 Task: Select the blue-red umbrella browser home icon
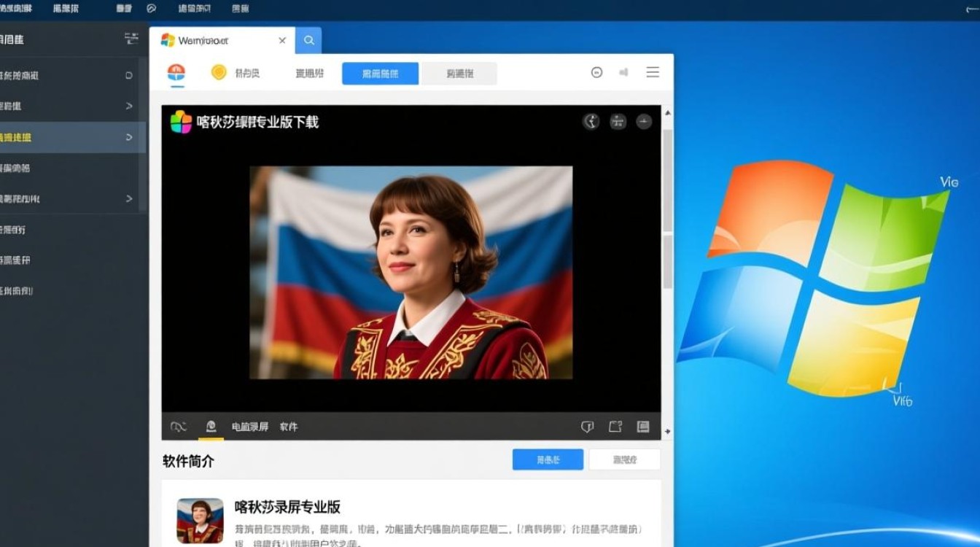pos(174,72)
